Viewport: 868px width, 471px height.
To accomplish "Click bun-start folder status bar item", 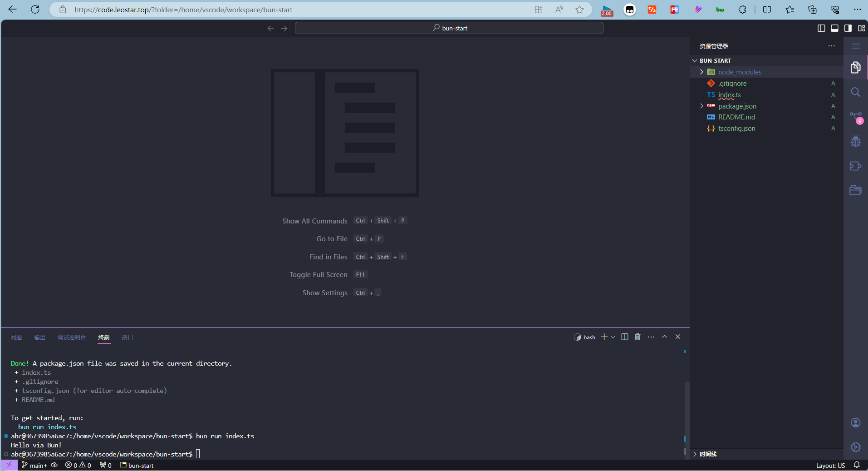I will coord(137,465).
